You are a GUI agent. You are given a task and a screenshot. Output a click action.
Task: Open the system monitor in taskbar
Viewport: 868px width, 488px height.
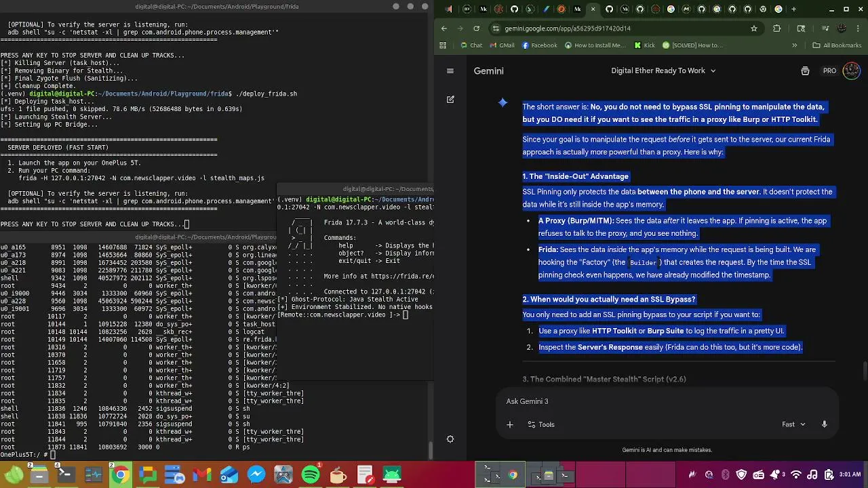94,474
